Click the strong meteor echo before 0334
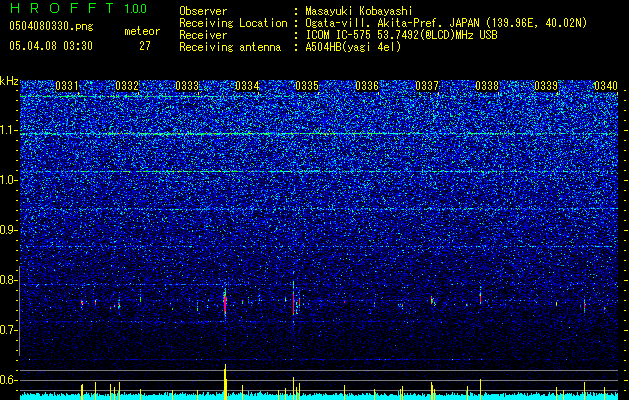Screen dimensions: 629x400 [225, 303]
